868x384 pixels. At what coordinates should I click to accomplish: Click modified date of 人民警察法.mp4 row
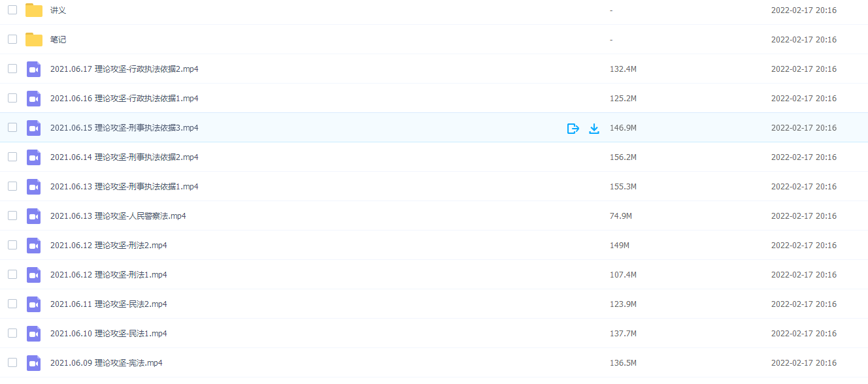click(x=804, y=216)
